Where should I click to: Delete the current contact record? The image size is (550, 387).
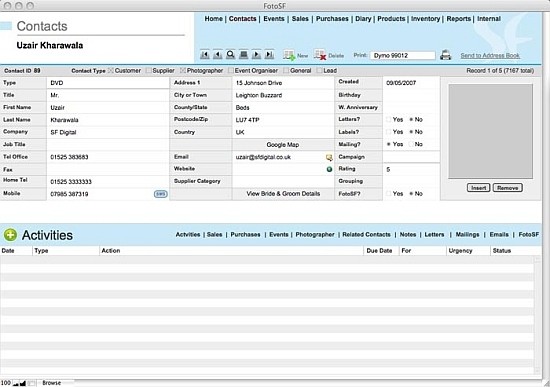[x=329, y=55]
